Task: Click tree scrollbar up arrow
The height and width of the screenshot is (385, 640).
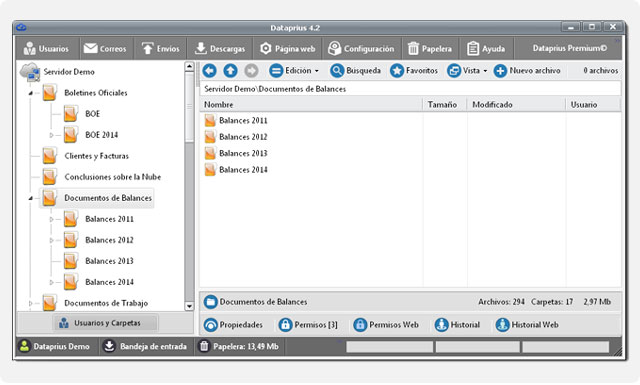Action: (189, 67)
